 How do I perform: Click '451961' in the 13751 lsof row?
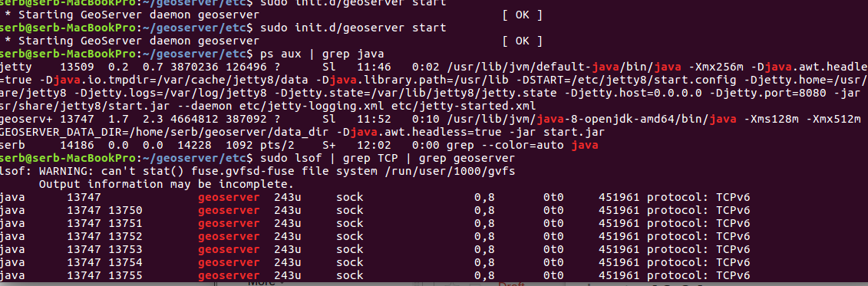tap(619, 223)
